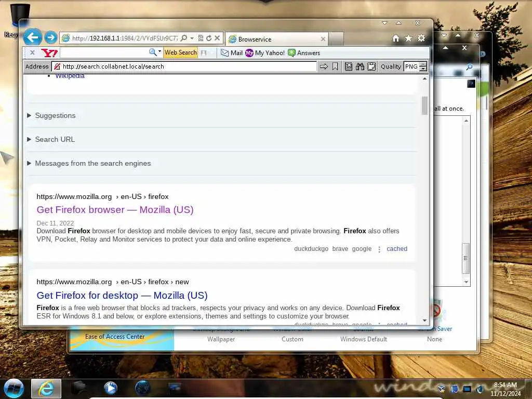The image size is (532, 399).
Task: Click the media player taskbar icon
Action: pyautogui.click(x=110, y=388)
